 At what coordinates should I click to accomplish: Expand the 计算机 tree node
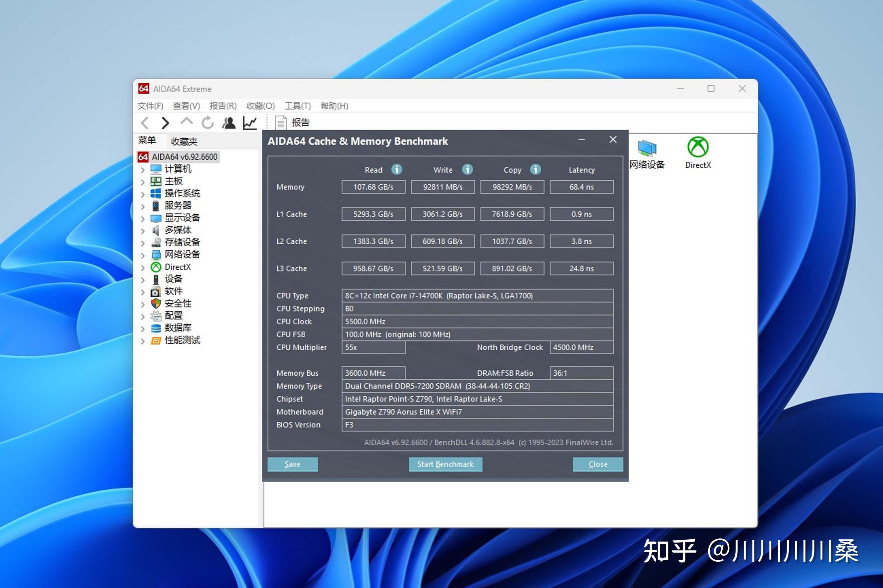143,170
